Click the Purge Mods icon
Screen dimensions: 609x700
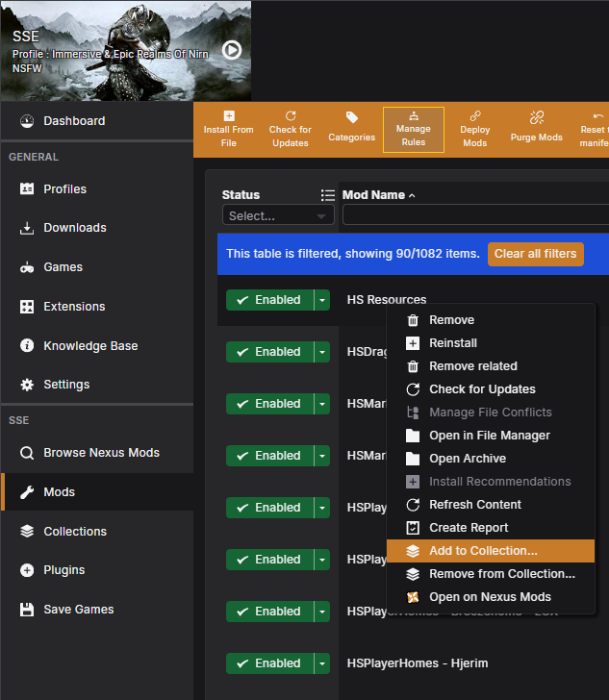tap(536, 117)
